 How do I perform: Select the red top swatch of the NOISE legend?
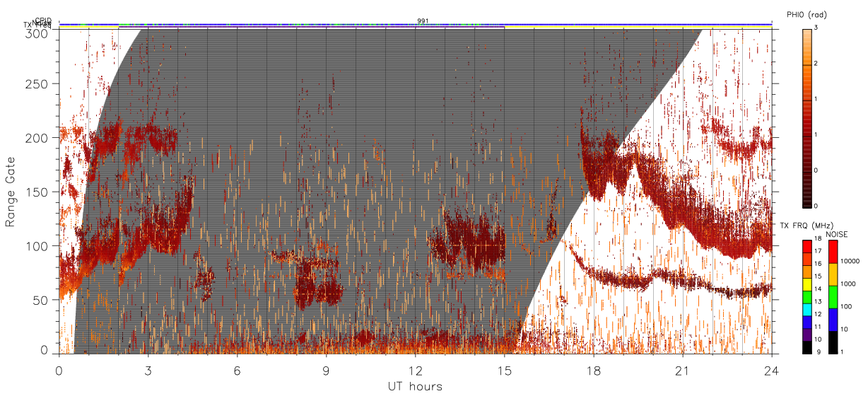(x=833, y=251)
